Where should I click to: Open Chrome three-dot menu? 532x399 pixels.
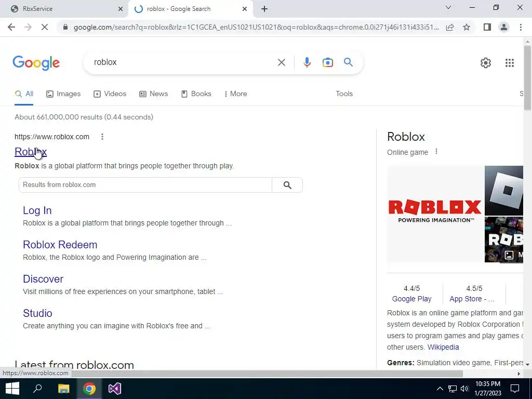(x=521, y=27)
